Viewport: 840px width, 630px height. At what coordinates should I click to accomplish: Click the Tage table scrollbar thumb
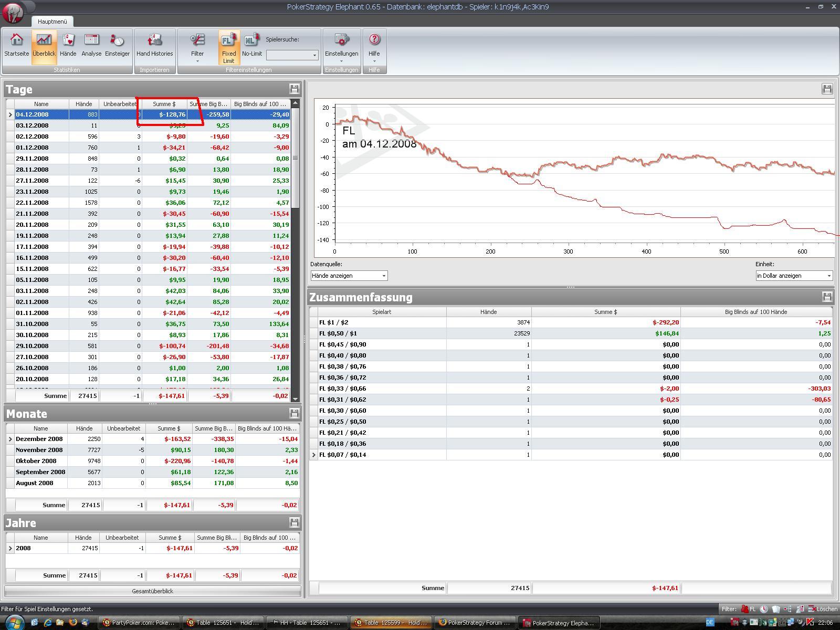click(295, 158)
